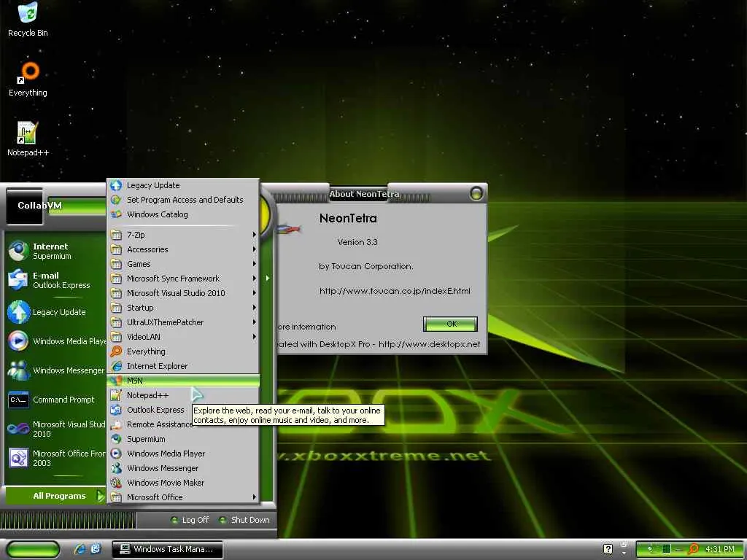The width and height of the screenshot is (747, 560).
Task: Click the Log Off button
Action: coord(190,520)
